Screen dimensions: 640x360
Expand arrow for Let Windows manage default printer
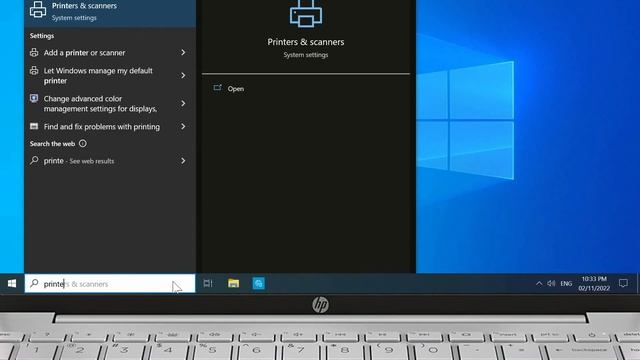[x=183, y=76]
